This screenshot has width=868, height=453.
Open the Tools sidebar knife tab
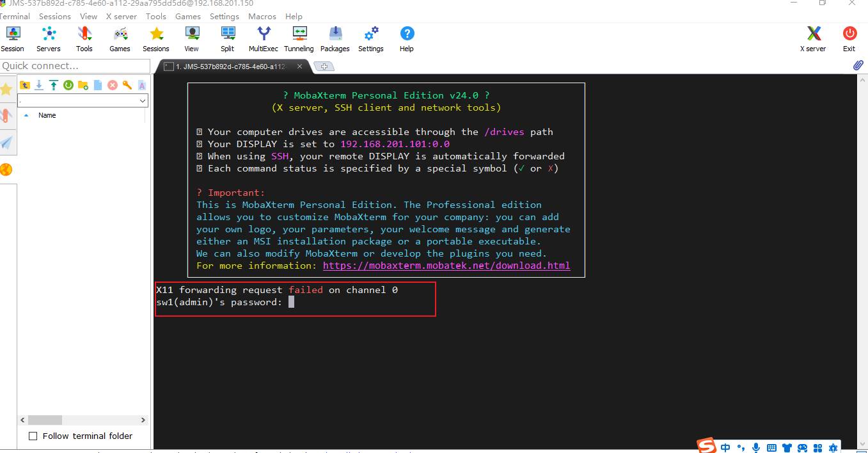pyautogui.click(x=6, y=116)
